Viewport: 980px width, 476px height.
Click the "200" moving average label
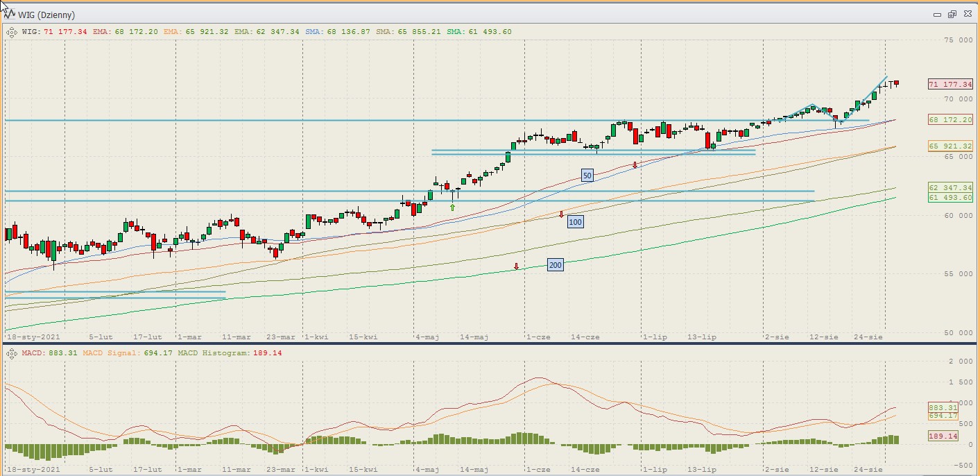(x=555, y=264)
